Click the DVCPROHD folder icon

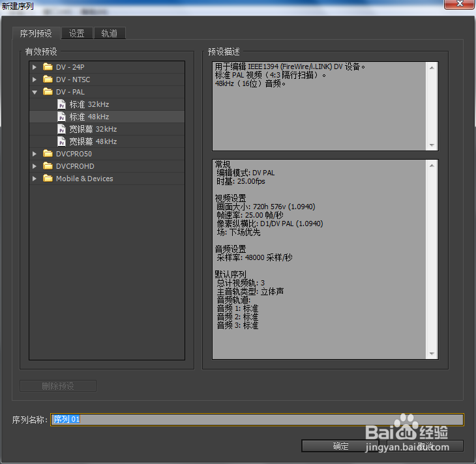tap(48, 166)
